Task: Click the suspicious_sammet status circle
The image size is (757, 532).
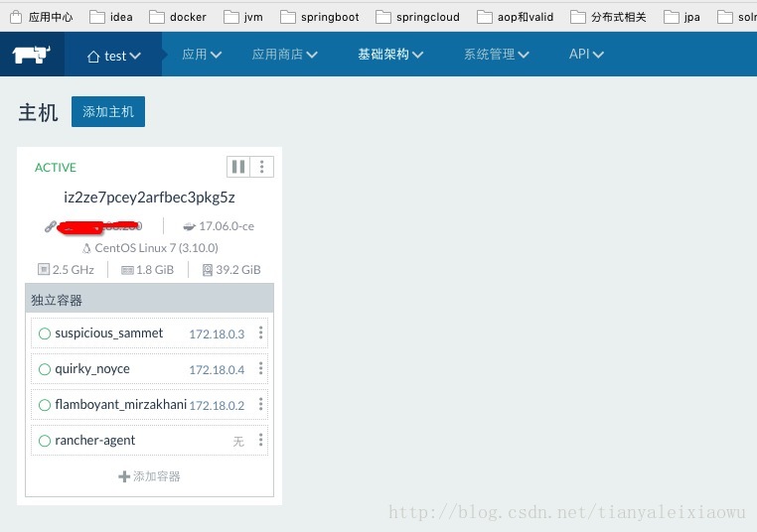Action: tap(45, 333)
